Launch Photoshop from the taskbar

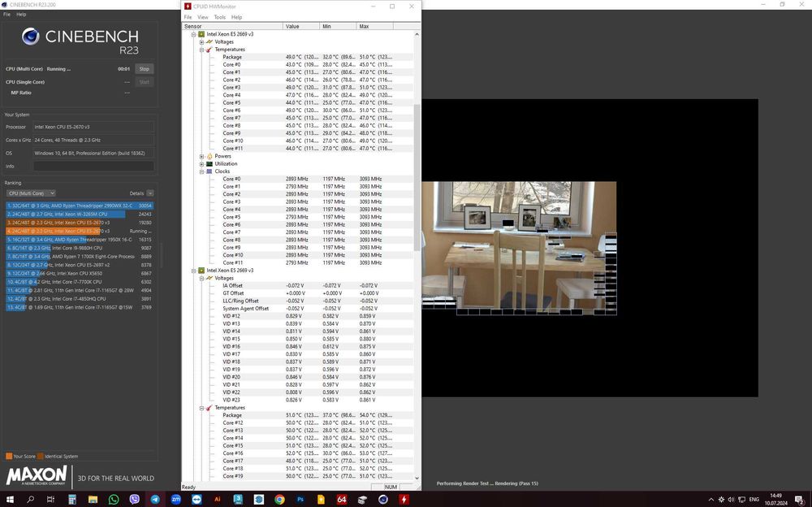pyautogui.click(x=300, y=500)
